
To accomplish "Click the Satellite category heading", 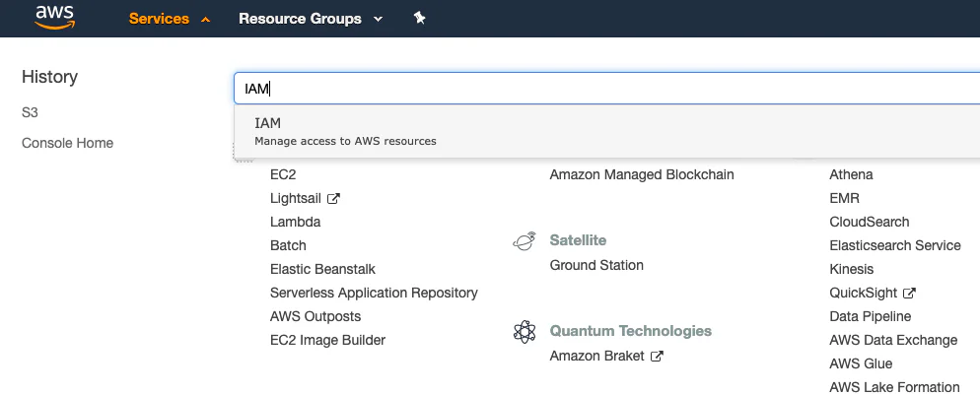I will pyautogui.click(x=578, y=240).
